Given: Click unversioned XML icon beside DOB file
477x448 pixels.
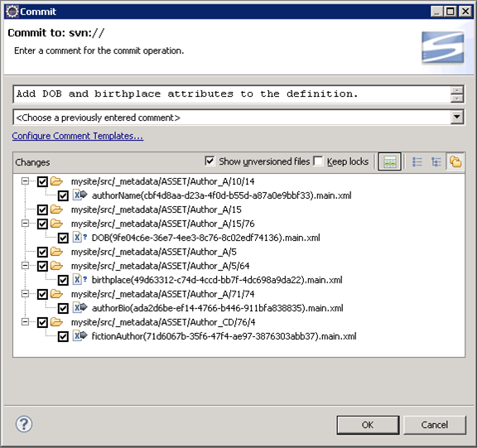Looking at the screenshot, I should (80, 237).
